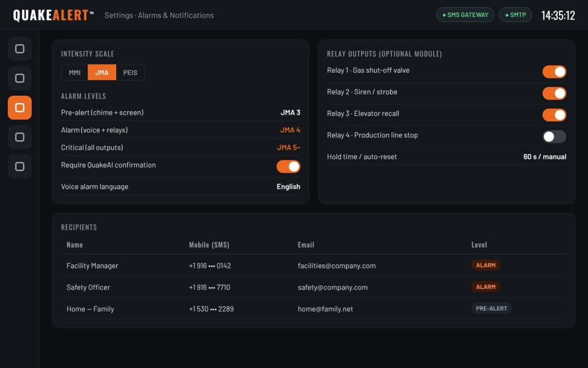Image resolution: width=588 pixels, height=368 pixels.
Task: Click the safety@company.com email
Action: [x=333, y=287]
